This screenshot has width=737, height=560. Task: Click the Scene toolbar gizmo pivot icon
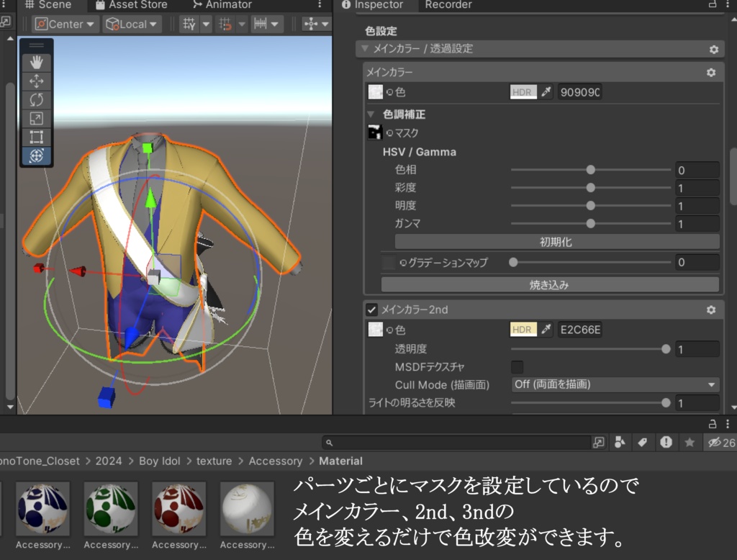click(311, 24)
